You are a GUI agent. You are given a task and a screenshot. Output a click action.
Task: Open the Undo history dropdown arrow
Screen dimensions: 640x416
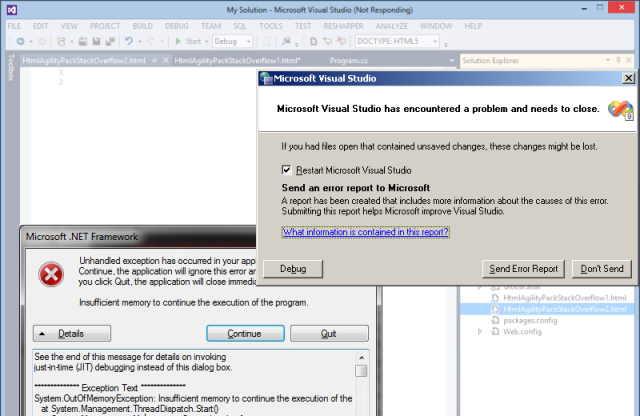tap(140, 42)
